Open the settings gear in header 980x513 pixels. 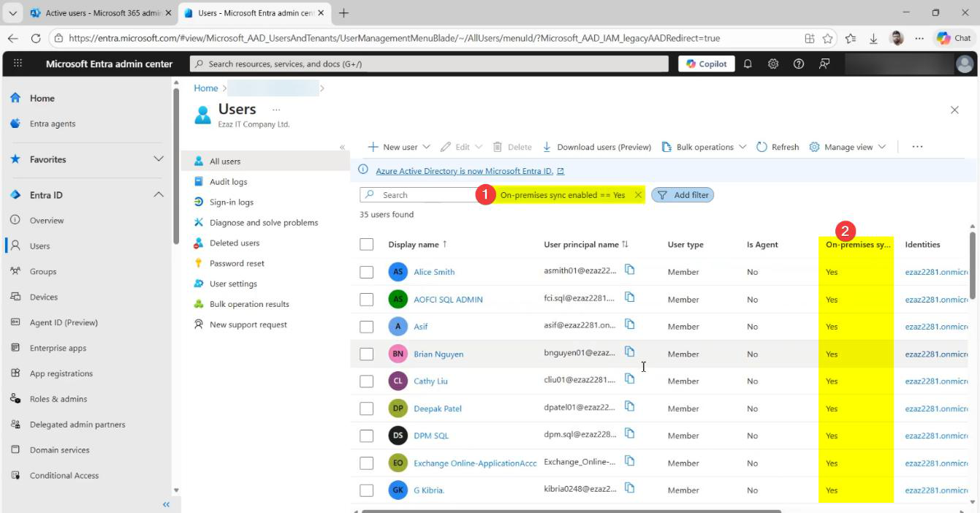click(773, 64)
